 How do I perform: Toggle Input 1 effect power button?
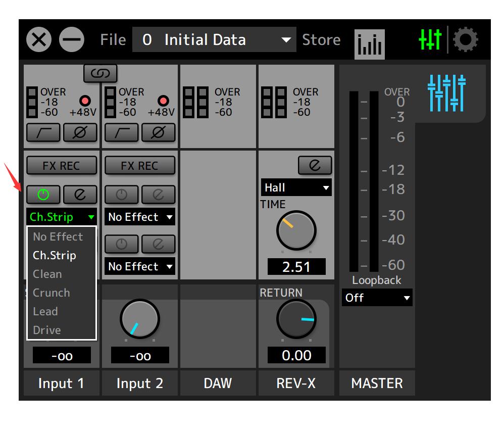[43, 194]
